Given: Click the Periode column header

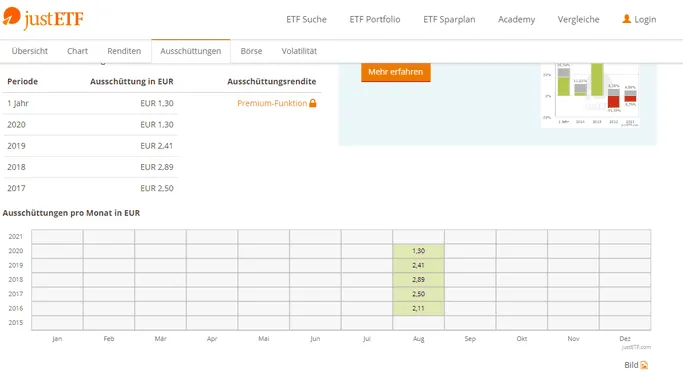Looking at the screenshot, I should [x=23, y=81].
